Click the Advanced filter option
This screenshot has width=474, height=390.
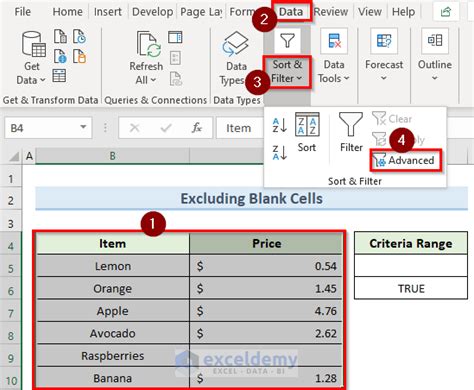[404, 160]
